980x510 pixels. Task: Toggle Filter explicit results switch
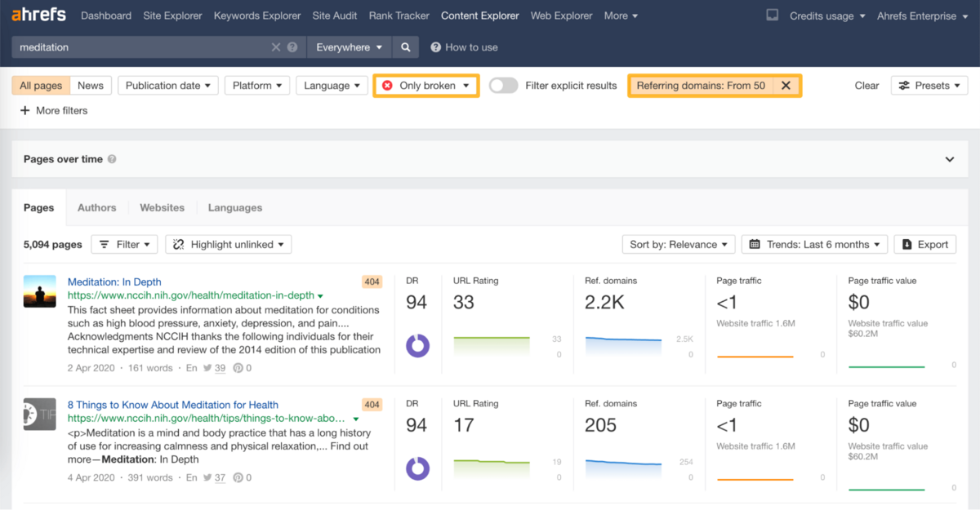[x=504, y=86]
